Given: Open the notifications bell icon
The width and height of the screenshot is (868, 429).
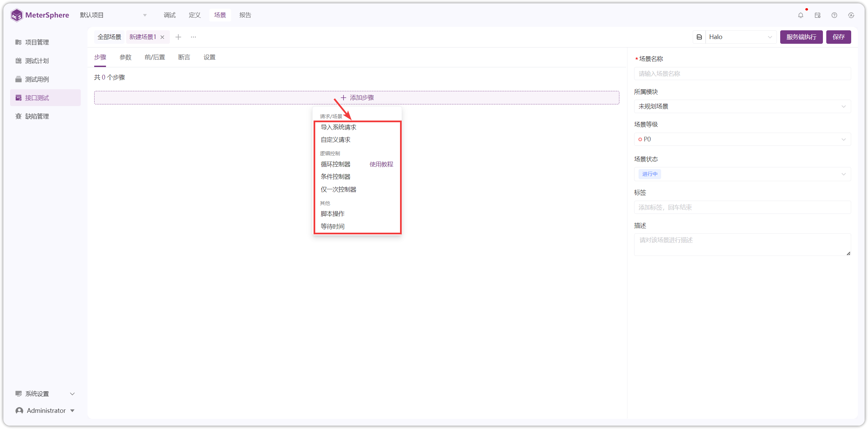Looking at the screenshot, I should (x=801, y=15).
